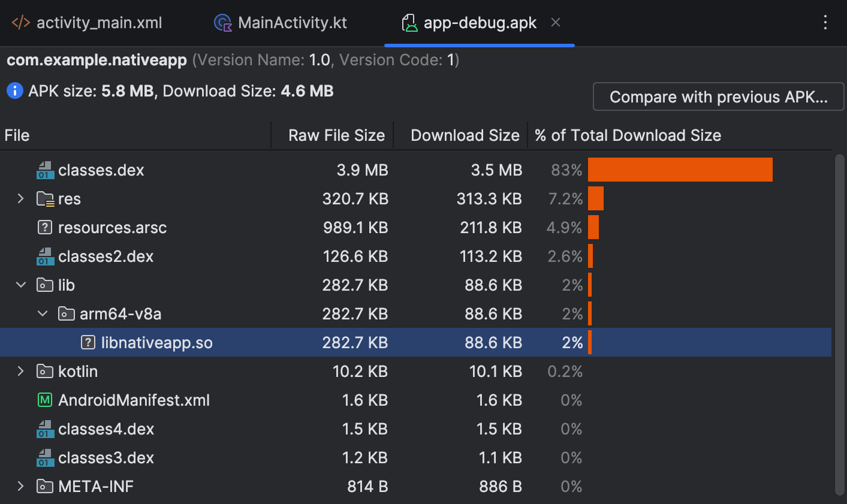
Task: Click the AndroidManifest.xml green M icon
Action: 45,400
